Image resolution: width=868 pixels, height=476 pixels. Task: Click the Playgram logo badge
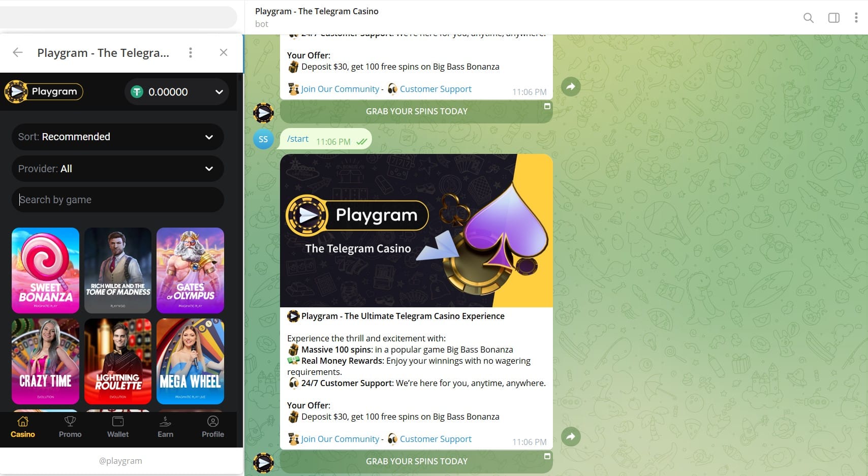(x=44, y=91)
